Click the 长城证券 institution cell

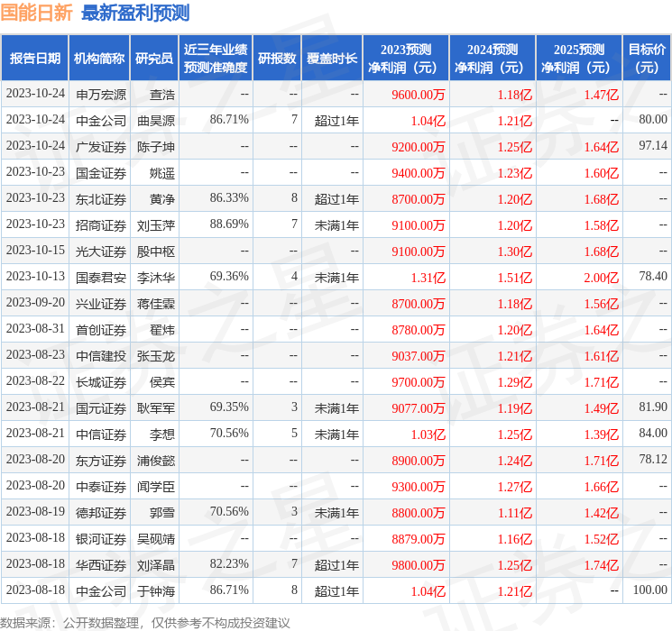(101, 382)
